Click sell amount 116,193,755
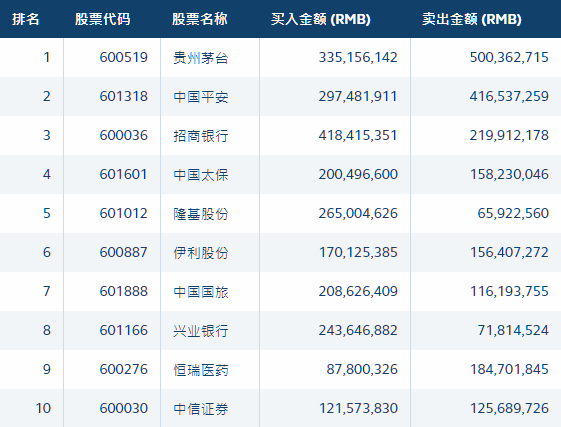 [x=509, y=291]
